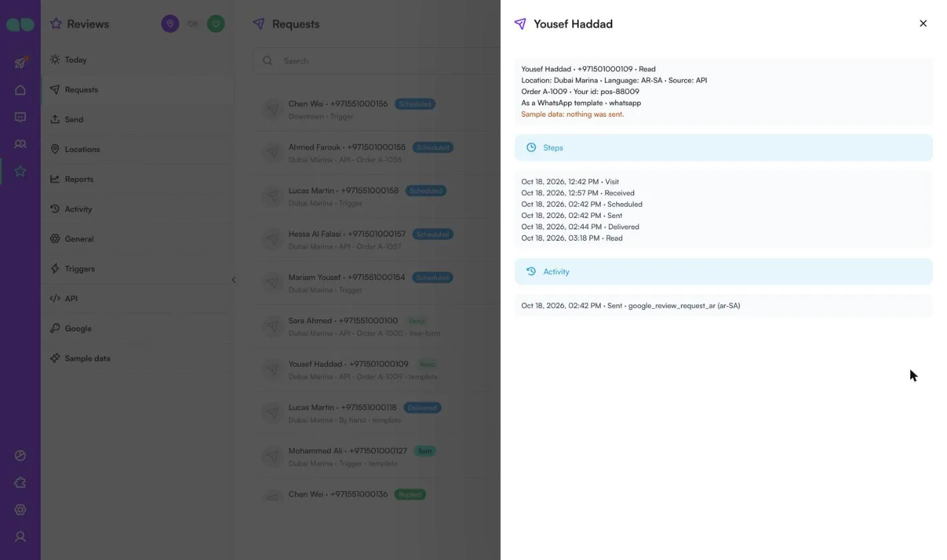The image size is (947, 560).
Task: Open Lucas Martin +971551000118 delivered request
Action: [378, 413]
